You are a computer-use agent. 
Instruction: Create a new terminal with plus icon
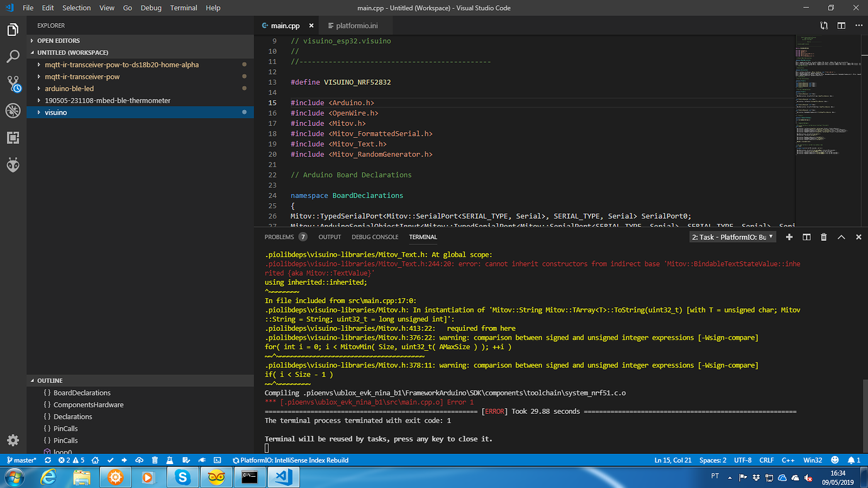tap(789, 237)
